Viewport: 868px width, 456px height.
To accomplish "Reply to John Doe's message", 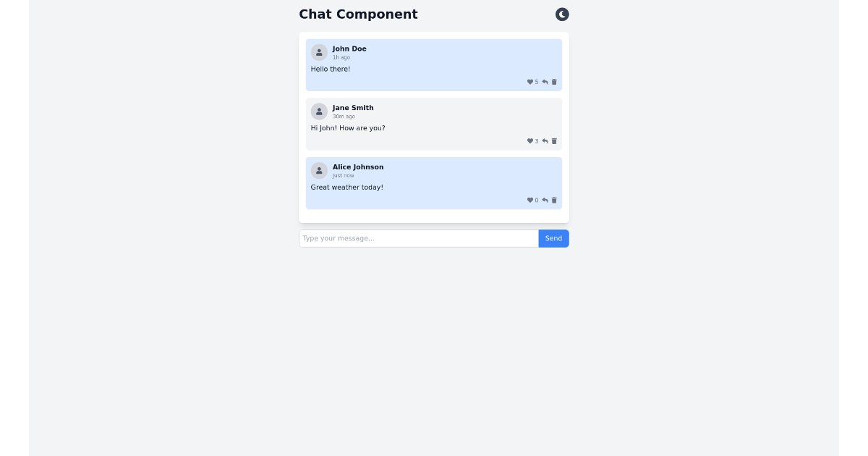I will pyautogui.click(x=545, y=82).
